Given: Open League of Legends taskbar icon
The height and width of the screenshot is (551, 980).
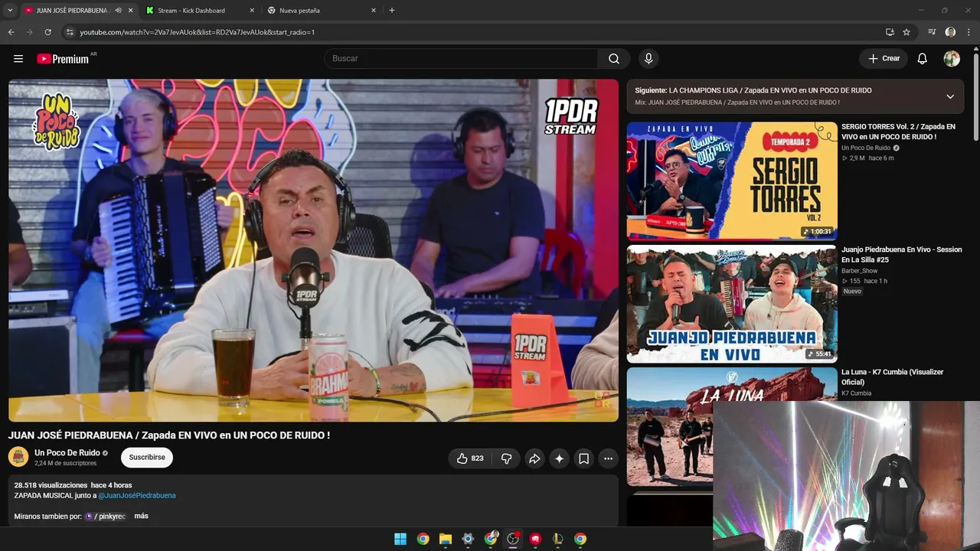Looking at the screenshot, I should [x=558, y=539].
